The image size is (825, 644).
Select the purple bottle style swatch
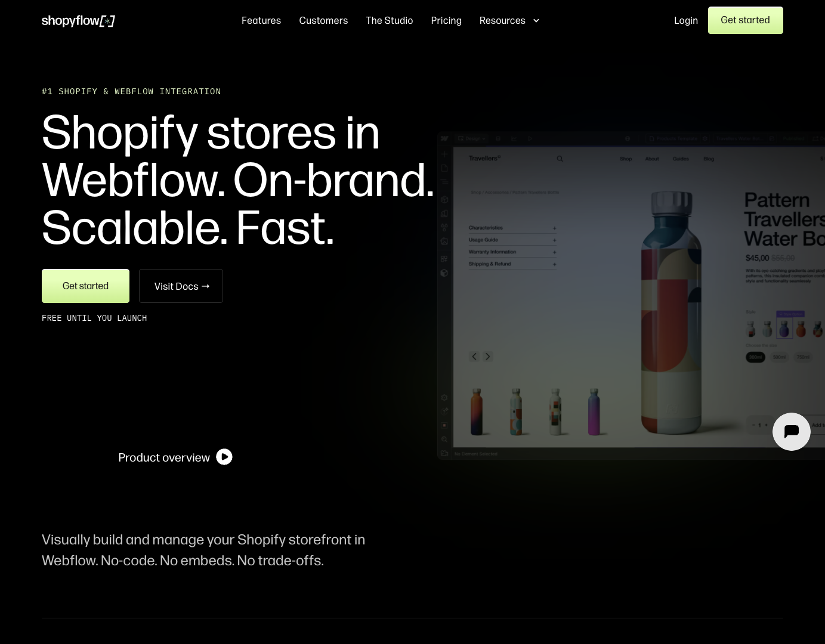[x=784, y=328]
